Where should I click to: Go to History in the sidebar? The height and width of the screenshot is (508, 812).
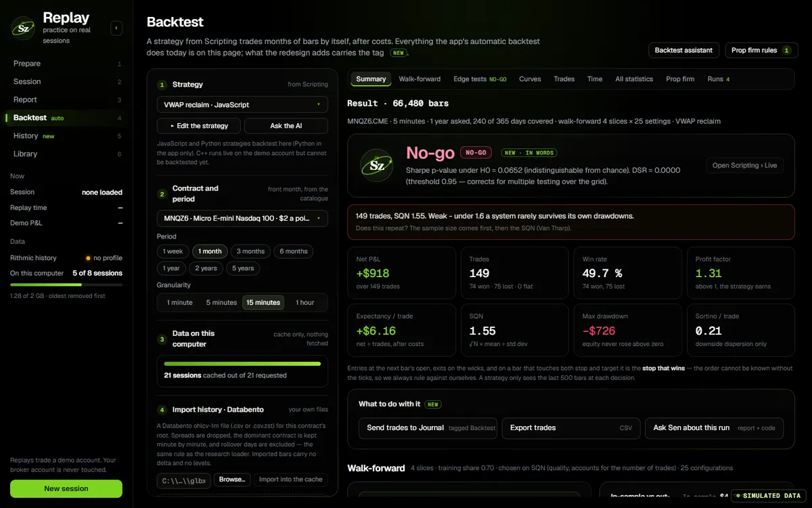pos(66,136)
